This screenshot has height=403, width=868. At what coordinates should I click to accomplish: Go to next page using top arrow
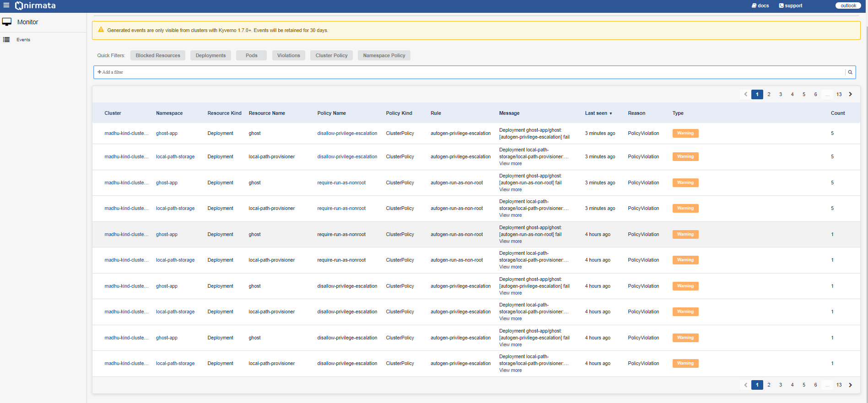(851, 94)
